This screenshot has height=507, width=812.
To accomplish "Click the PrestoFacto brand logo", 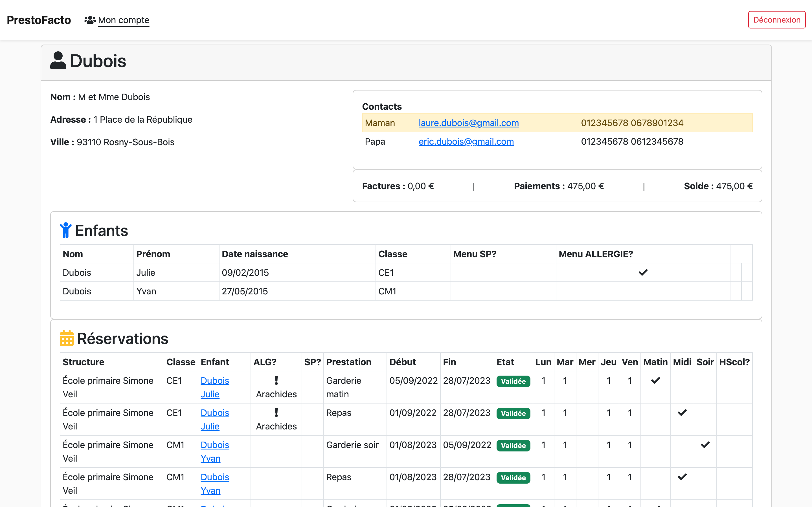I will click(39, 20).
